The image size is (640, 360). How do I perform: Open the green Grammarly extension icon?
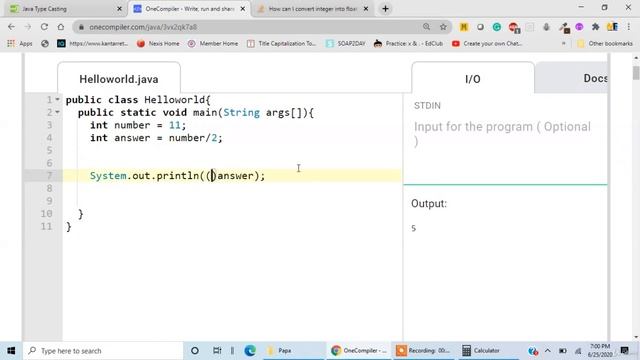pyautogui.click(x=497, y=27)
